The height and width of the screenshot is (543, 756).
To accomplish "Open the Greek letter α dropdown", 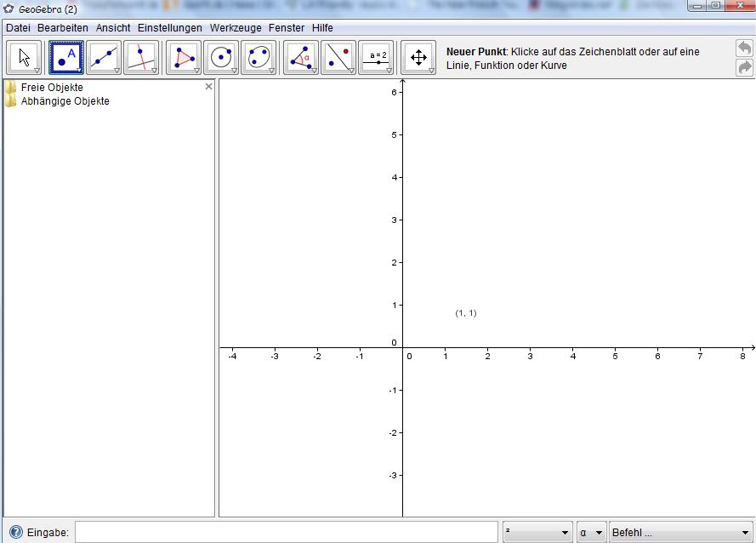I will (591, 533).
